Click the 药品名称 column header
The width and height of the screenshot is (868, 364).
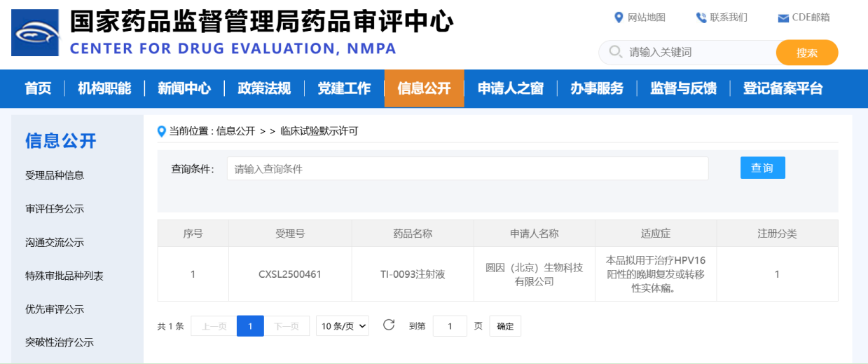pyautogui.click(x=413, y=234)
